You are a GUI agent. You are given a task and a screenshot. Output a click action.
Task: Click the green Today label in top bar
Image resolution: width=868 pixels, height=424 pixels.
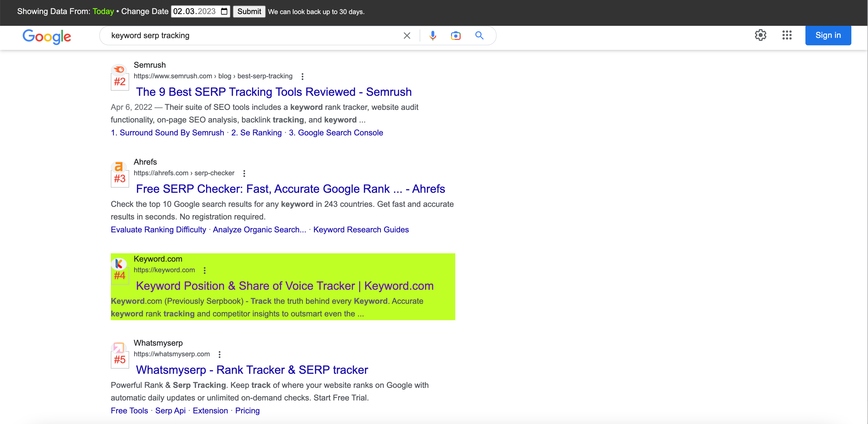point(103,11)
